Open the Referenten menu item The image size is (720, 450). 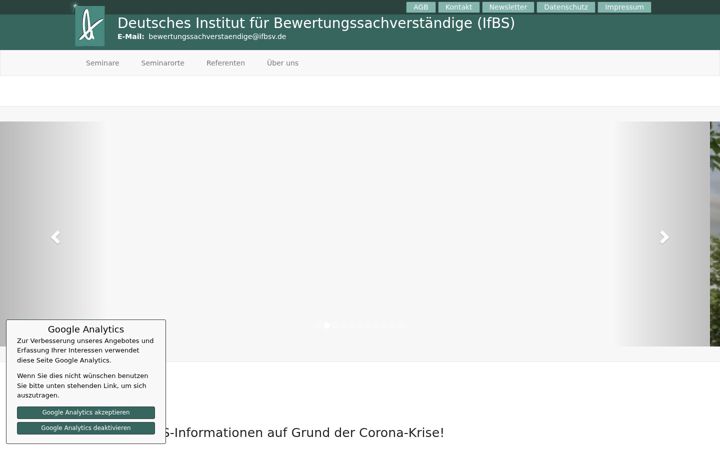tap(225, 63)
